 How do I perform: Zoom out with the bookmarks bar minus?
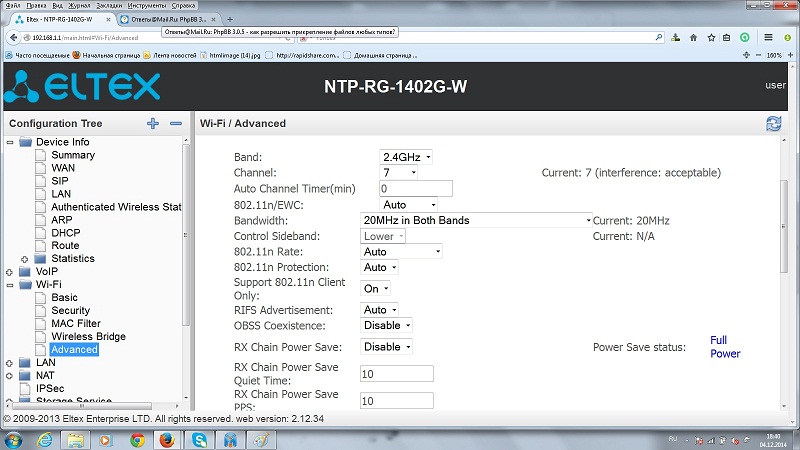coord(758,55)
